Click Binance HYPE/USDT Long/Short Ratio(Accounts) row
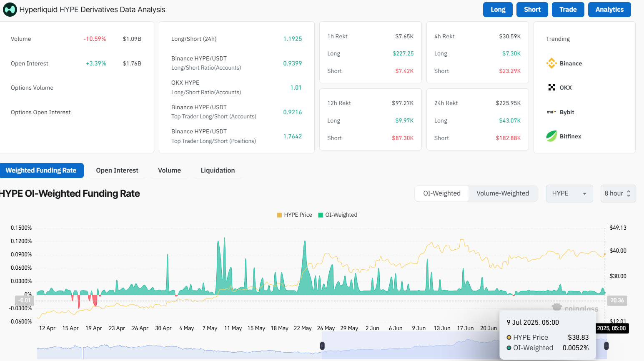The width and height of the screenshot is (644, 361). coord(236,63)
